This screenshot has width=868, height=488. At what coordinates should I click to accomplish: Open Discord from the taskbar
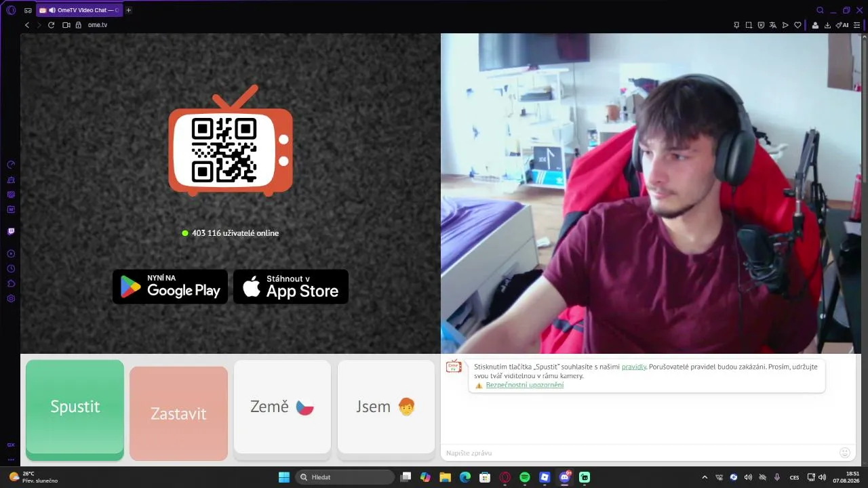(564, 477)
